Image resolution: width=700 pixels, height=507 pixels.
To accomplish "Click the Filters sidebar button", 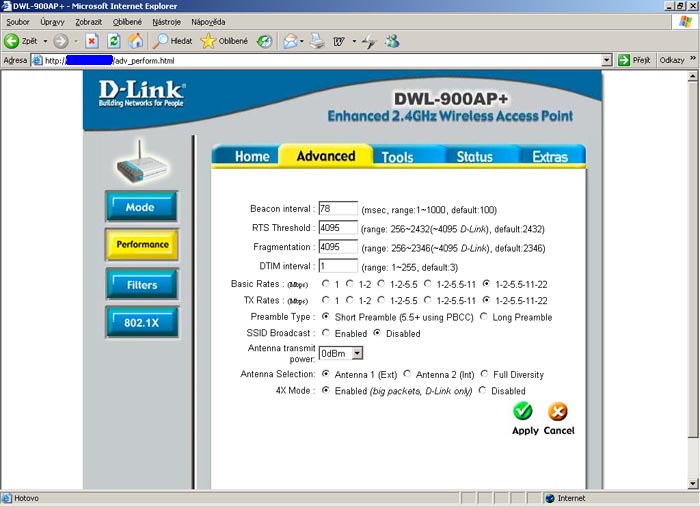I will [142, 284].
